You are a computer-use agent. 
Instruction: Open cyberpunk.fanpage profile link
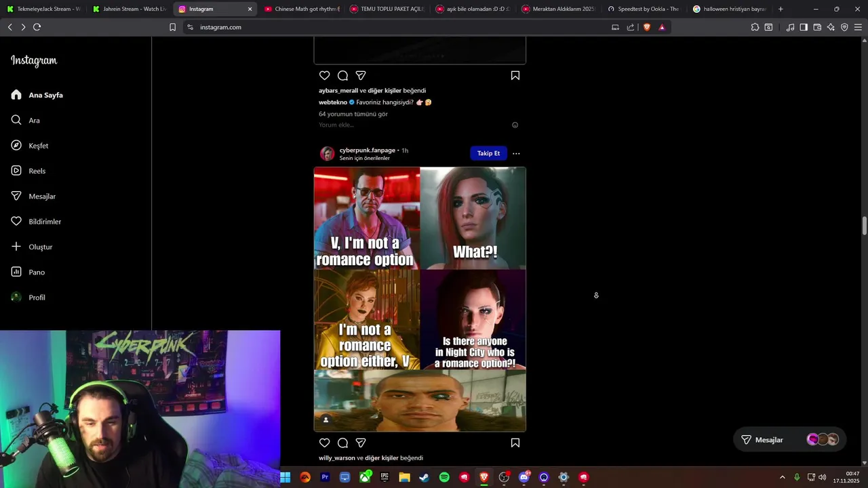coord(367,150)
